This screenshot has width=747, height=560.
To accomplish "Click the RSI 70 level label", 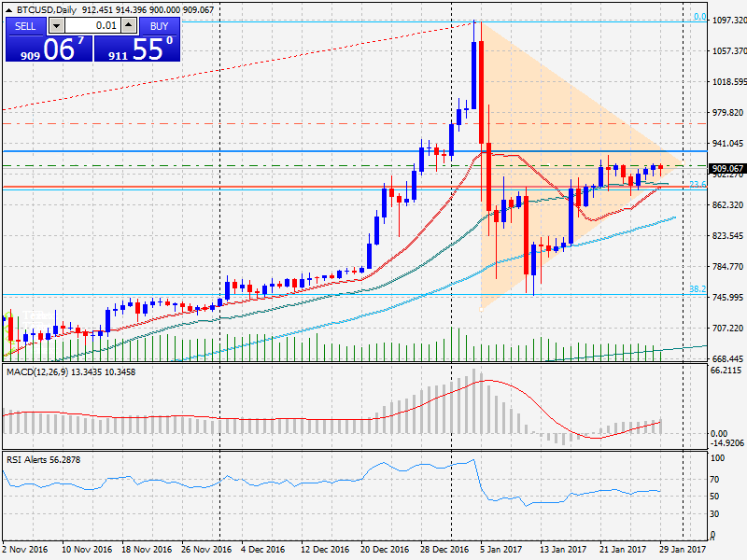I will 714,480.
